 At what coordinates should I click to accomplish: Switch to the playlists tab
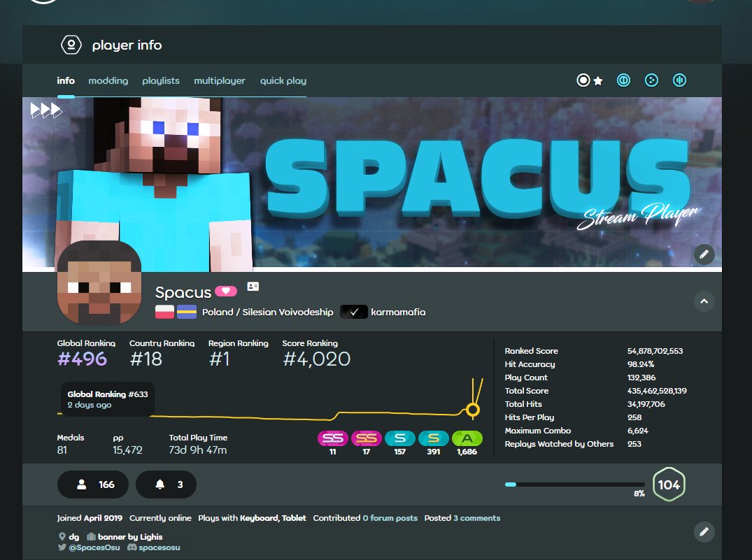pyautogui.click(x=161, y=80)
